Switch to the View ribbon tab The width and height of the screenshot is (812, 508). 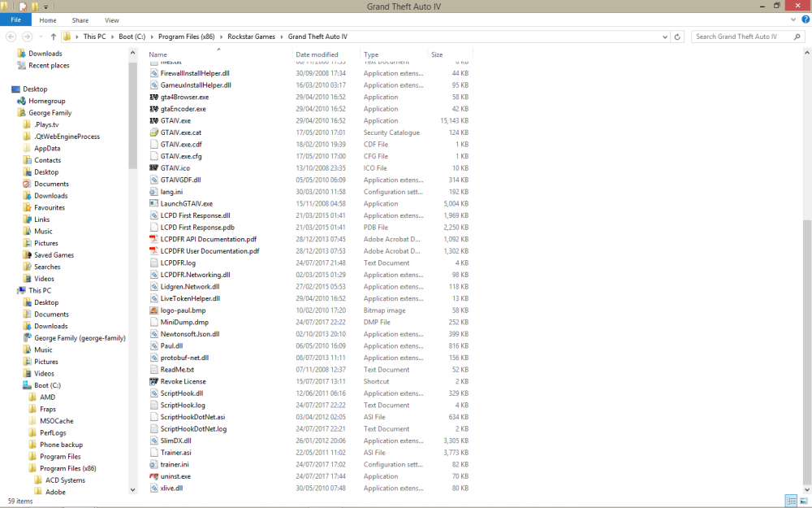pyautogui.click(x=111, y=20)
